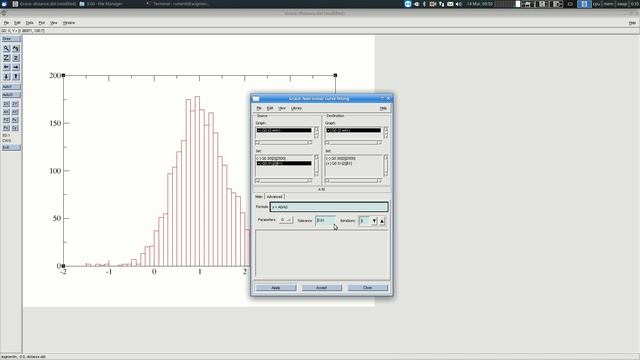Click the AY autoscale Y button
The image size is (640, 360).
point(15,112)
